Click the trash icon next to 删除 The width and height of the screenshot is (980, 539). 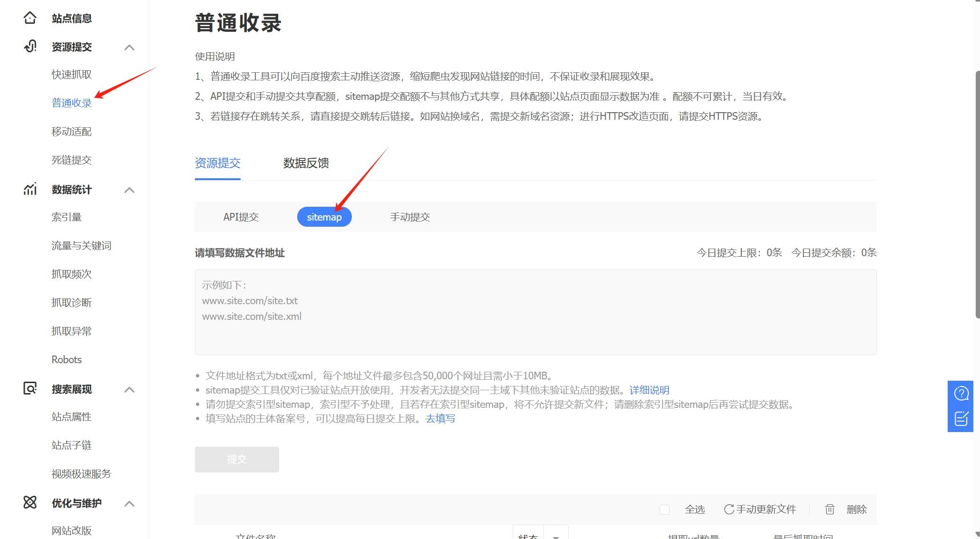(x=829, y=510)
